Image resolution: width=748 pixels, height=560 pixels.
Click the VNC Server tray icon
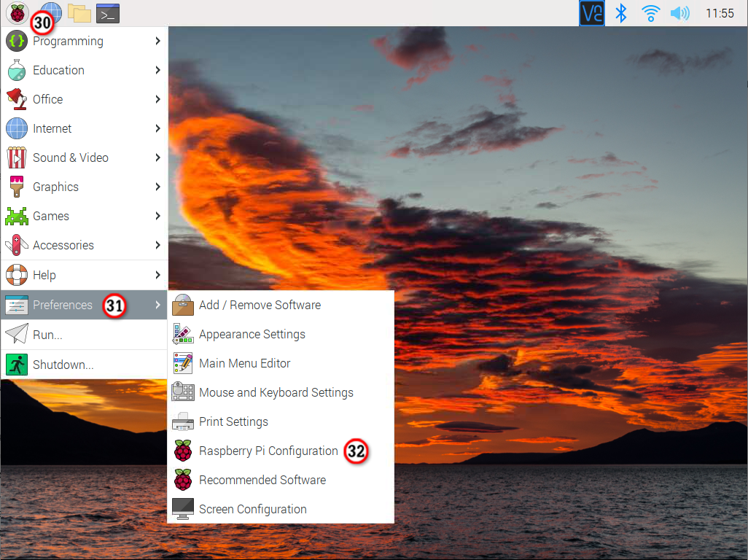pyautogui.click(x=591, y=13)
